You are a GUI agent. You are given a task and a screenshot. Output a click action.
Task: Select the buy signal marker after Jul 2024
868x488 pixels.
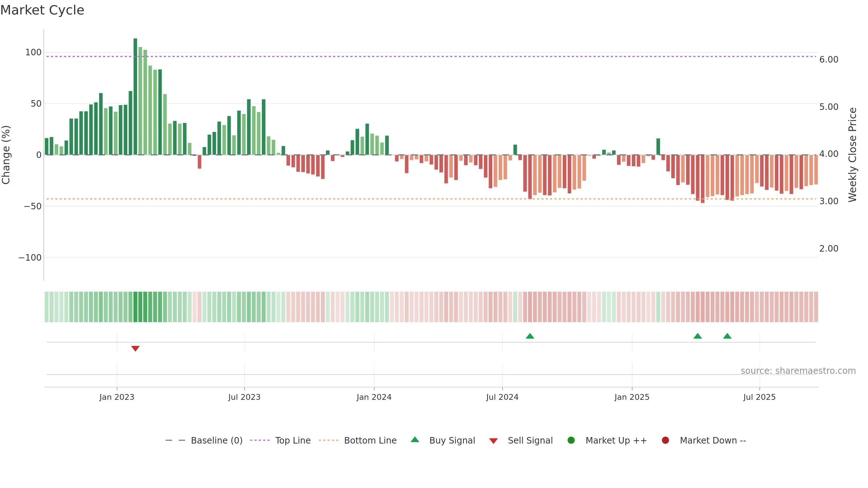(x=530, y=336)
